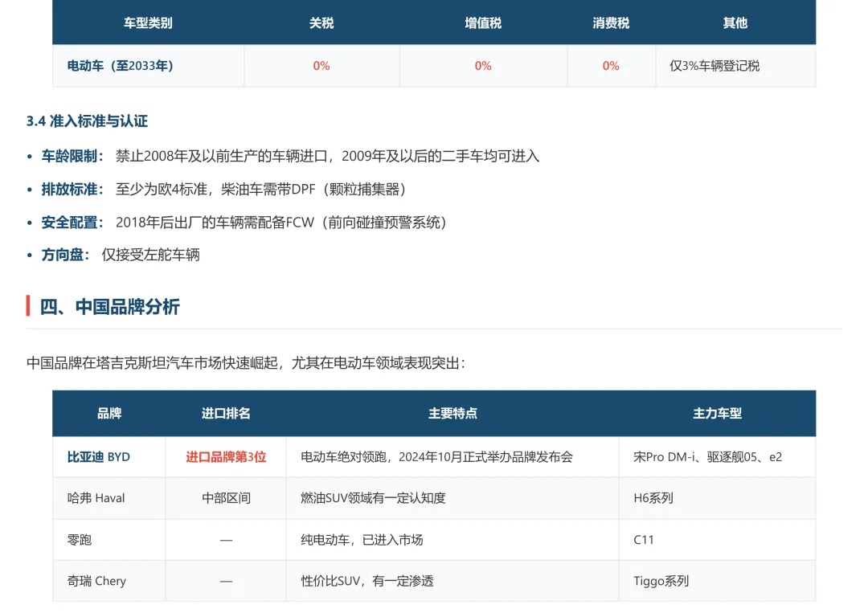Select the 进口品牌第3位 cell
The width and height of the screenshot is (868, 613).
coord(226,457)
